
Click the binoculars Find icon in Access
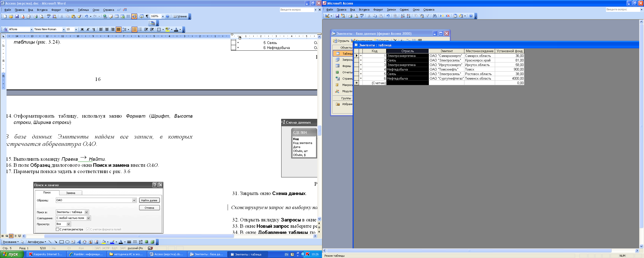(434, 16)
